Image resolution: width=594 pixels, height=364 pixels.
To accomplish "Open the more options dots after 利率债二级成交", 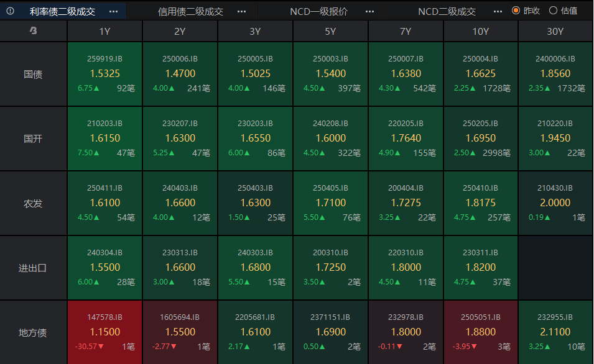I will click(113, 11).
